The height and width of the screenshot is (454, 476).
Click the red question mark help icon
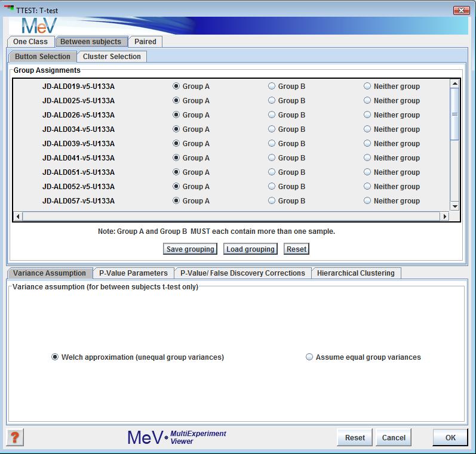click(x=15, y=437)
